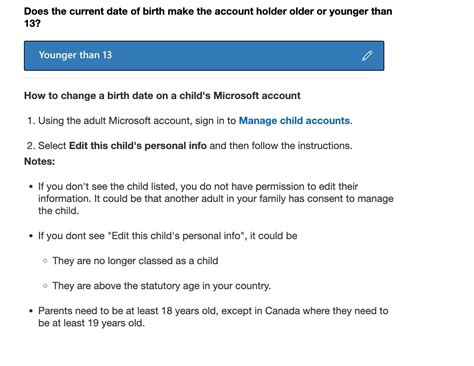Click 'They are no longer classed as a child'
This screenshot has width=474, height=366.
tap(135, 261)
